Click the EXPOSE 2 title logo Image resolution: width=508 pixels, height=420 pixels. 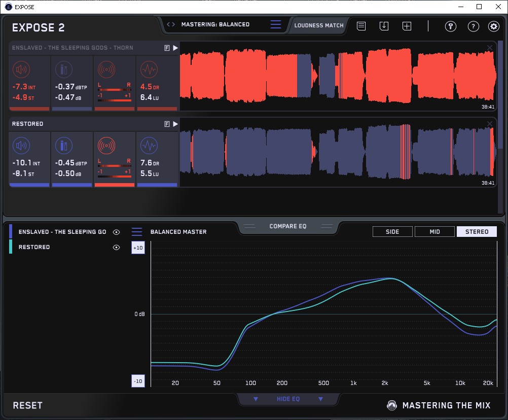point(38,27)
